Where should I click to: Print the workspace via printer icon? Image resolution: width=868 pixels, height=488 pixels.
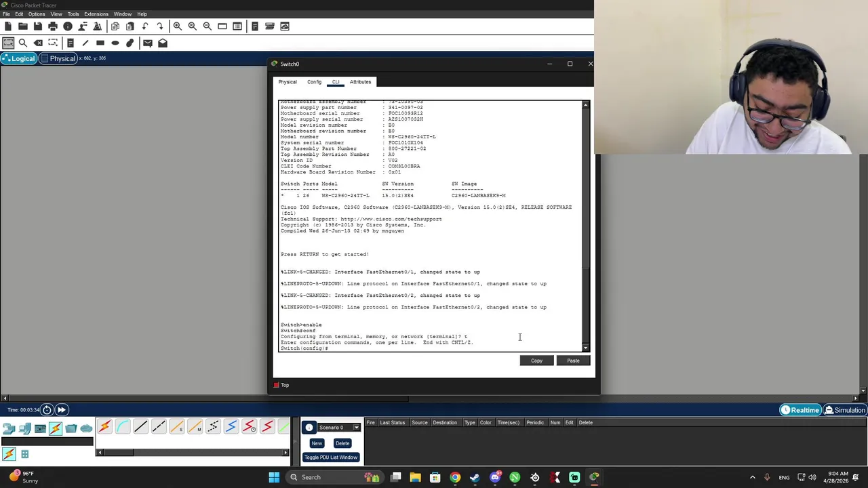[x=52, y=26]
